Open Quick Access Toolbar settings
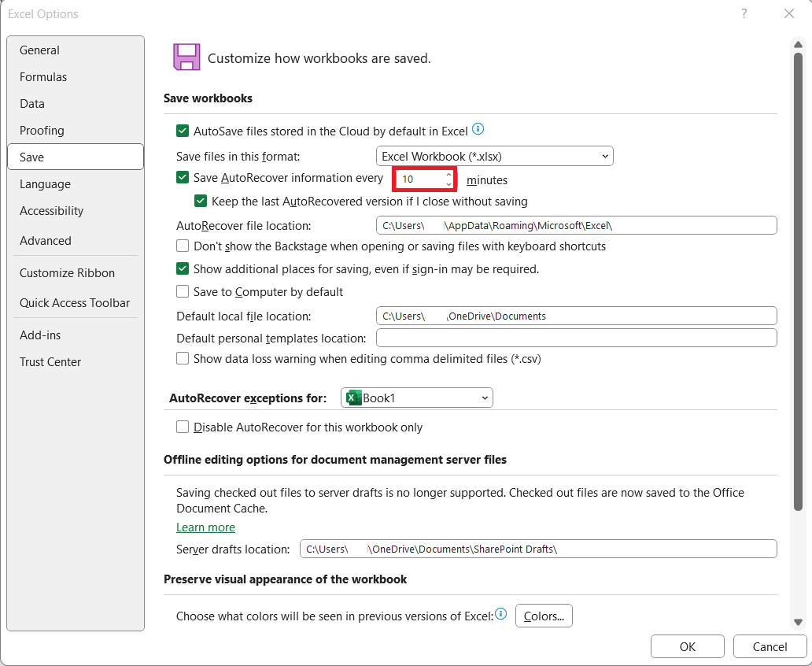This screenshot has height=666, width=812. pos(76,302)
